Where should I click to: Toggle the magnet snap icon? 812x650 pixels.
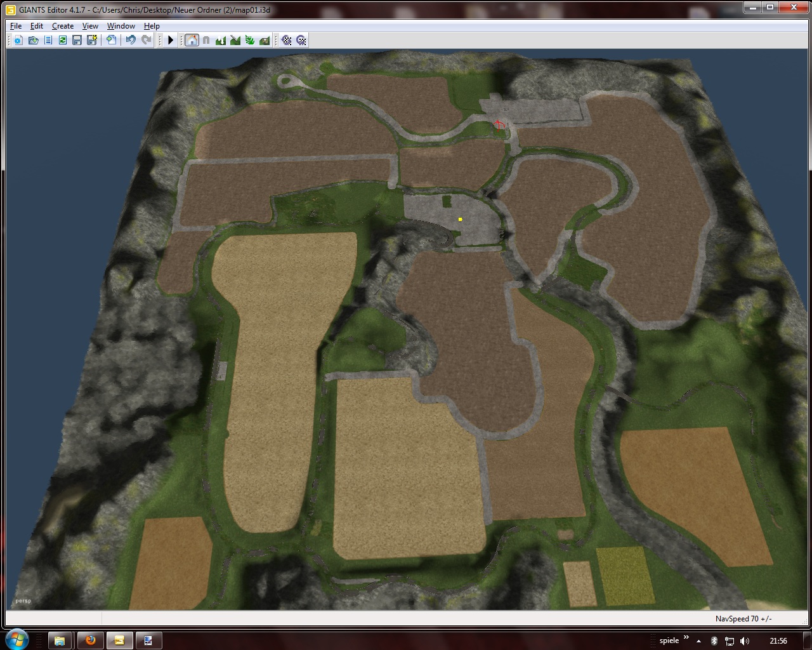point(206,40)
